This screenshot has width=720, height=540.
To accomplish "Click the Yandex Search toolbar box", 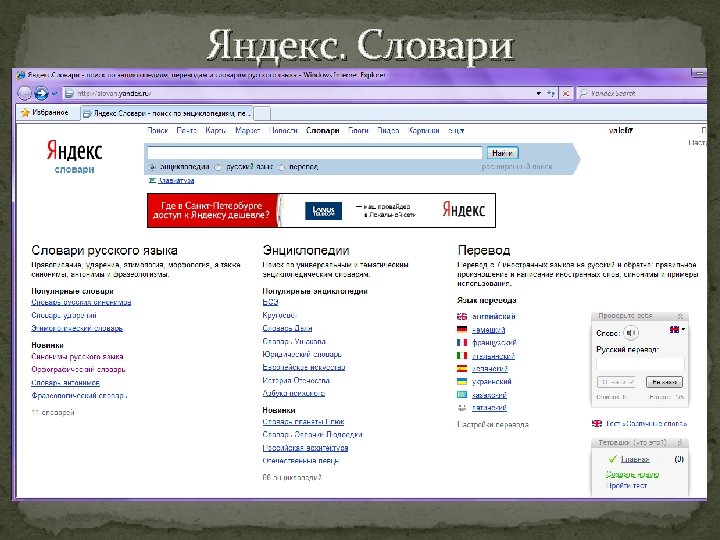I will [x=643, y=93].
